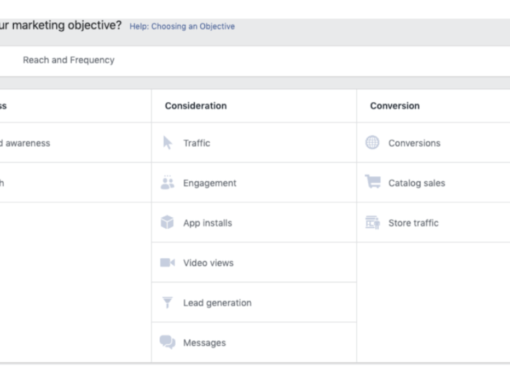
Task: Click the Traffic cursor icon
Action: click(x=167, y=143)
